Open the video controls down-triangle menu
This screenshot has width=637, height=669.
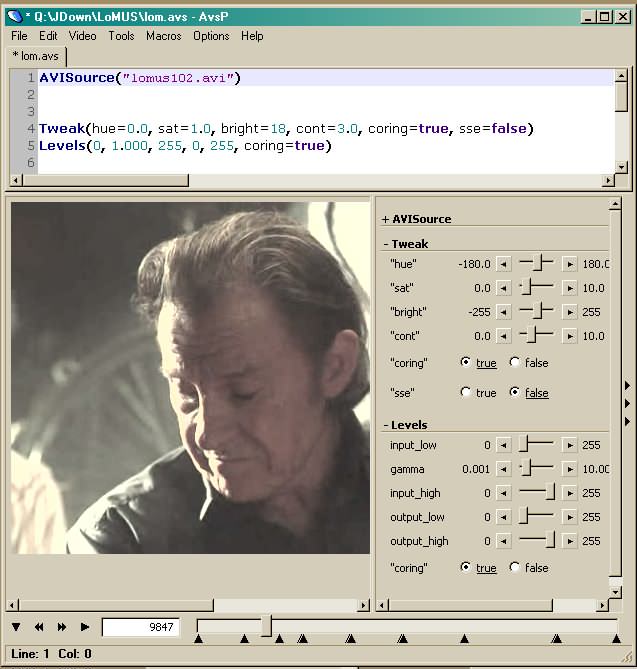16,627
